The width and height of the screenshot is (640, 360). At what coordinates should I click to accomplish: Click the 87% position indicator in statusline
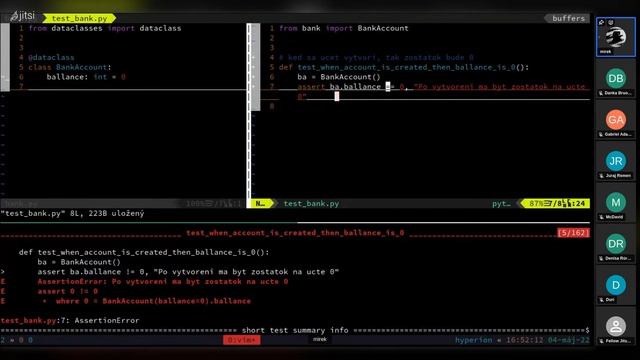click(x=556, y=203)
